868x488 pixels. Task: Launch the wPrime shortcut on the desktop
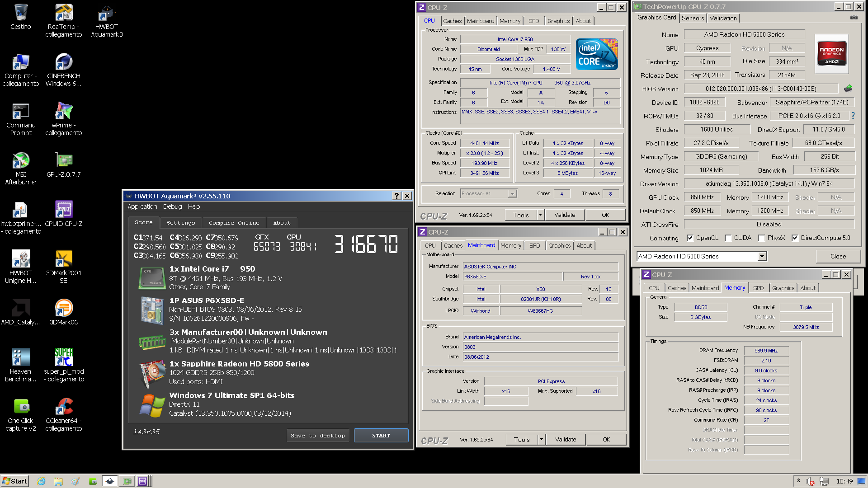click(x=64, y=119)
